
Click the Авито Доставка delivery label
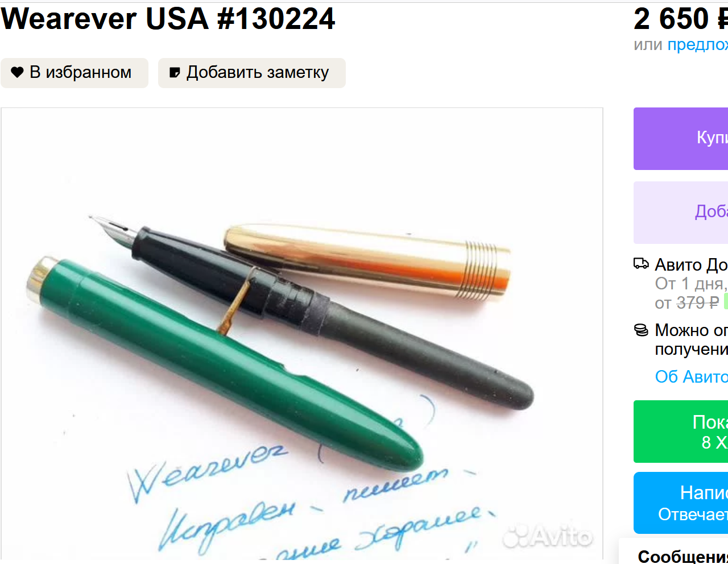pos(691,265)
